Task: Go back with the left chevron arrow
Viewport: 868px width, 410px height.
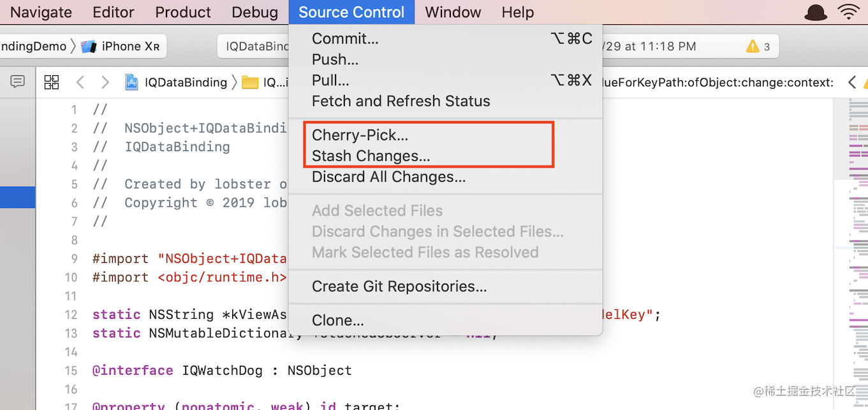Action: (80, 82)
